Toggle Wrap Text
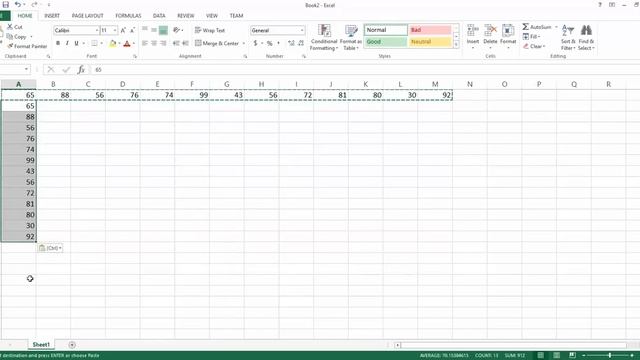Screen dimensions: 640x360 coord(210,30)
